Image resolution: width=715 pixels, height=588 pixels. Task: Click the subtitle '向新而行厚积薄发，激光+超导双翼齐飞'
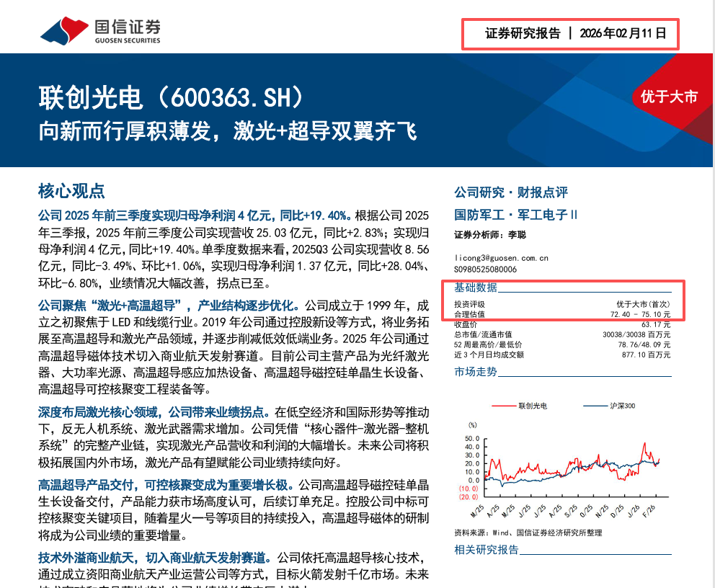pos(228,131)
